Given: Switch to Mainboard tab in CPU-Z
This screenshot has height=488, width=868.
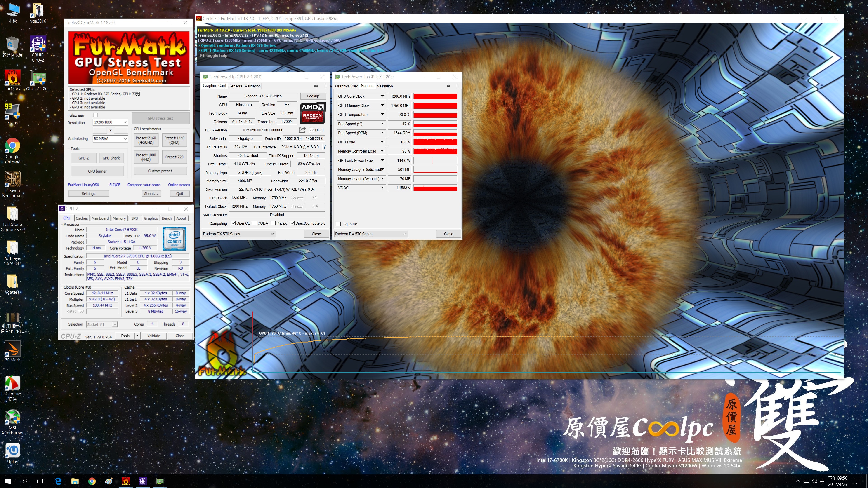Looking at the screenshot, I should 100,218.
